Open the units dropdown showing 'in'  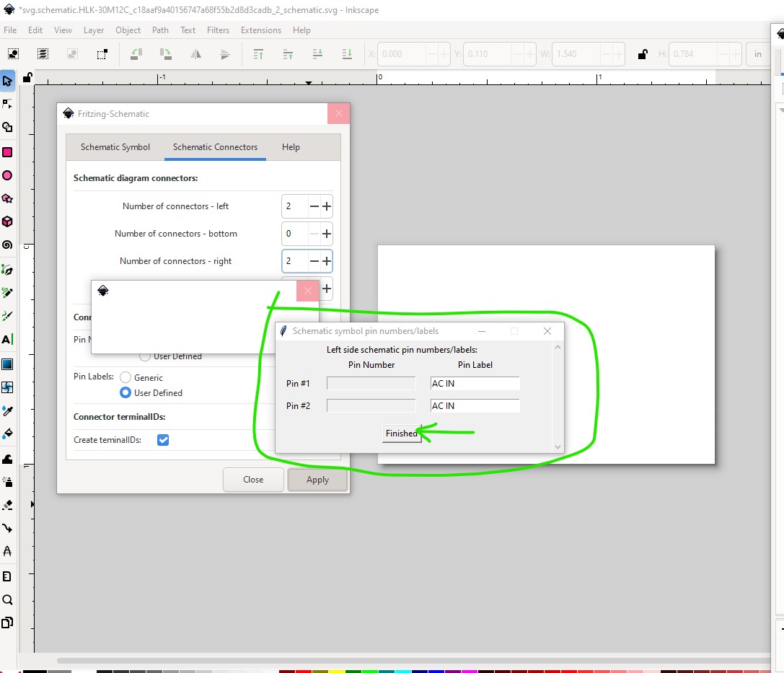click(758, 54)
